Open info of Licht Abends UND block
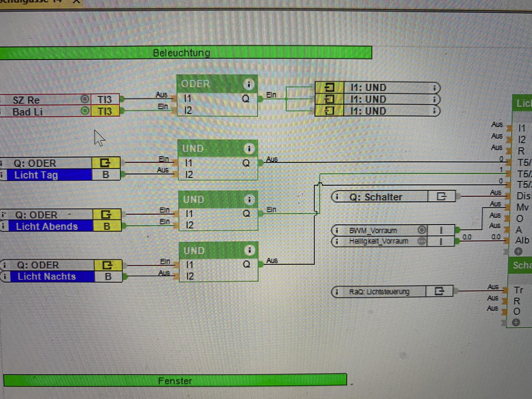Image resolution: width=532 pixels, height=399 pixels. [249, 199]
